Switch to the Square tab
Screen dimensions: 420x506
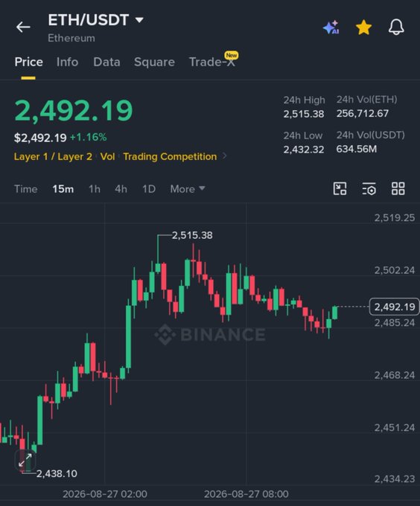click(x=154, y=62)
